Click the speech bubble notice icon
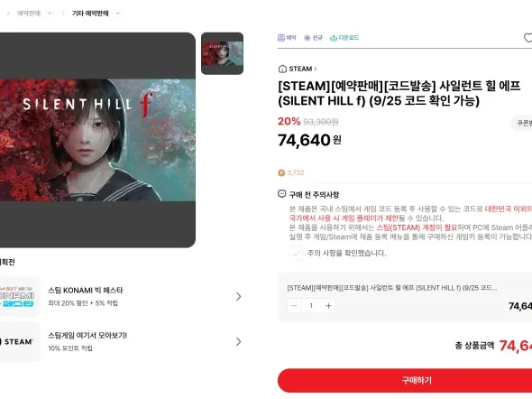Image resolution: width=532 pixels, height=399 pixels. click(281, 194)
